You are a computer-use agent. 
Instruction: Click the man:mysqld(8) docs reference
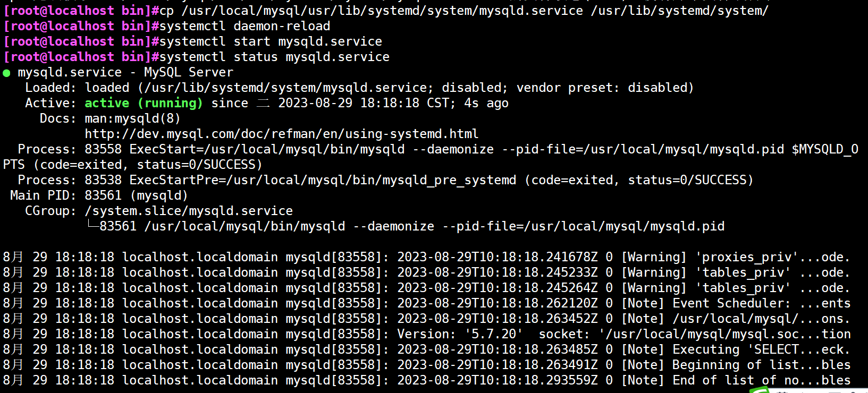point(132,118)
